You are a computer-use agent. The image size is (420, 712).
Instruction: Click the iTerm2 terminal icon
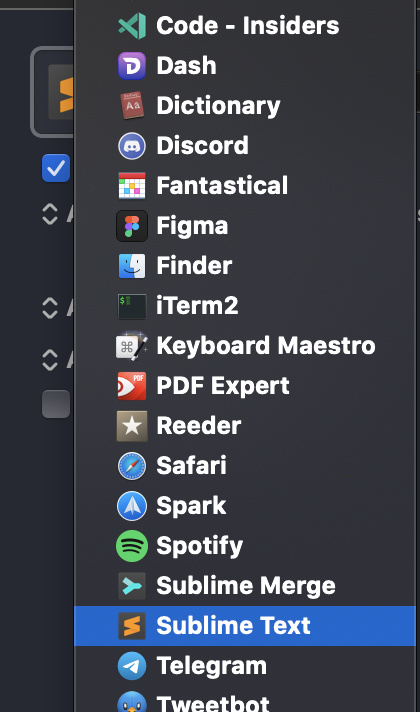tap(132, 306)
